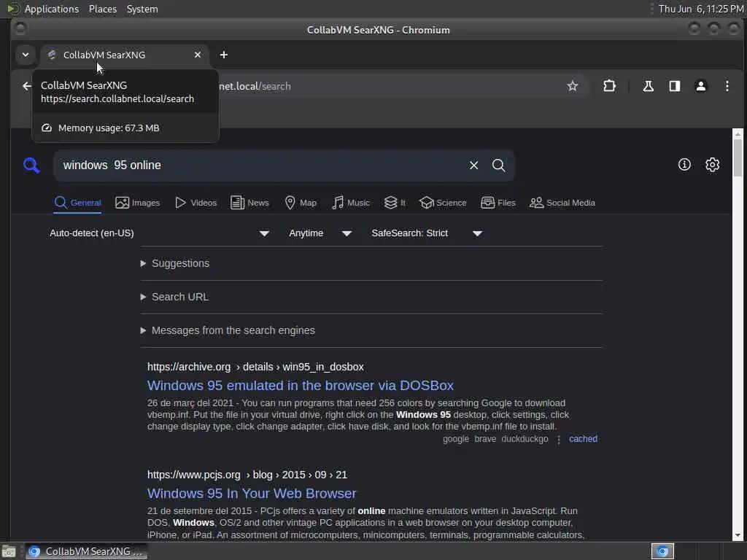
Task: Open the Places menu
Action: [102, 9]
